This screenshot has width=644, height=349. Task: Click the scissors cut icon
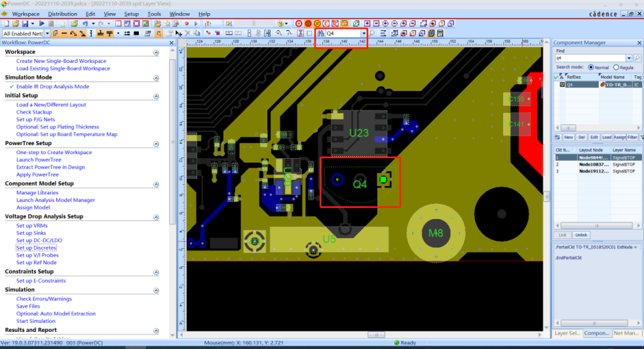tap(300, 33)
